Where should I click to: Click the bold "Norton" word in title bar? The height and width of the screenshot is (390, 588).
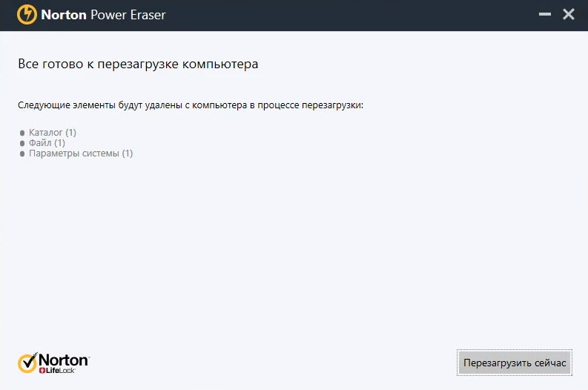point(66,15)
